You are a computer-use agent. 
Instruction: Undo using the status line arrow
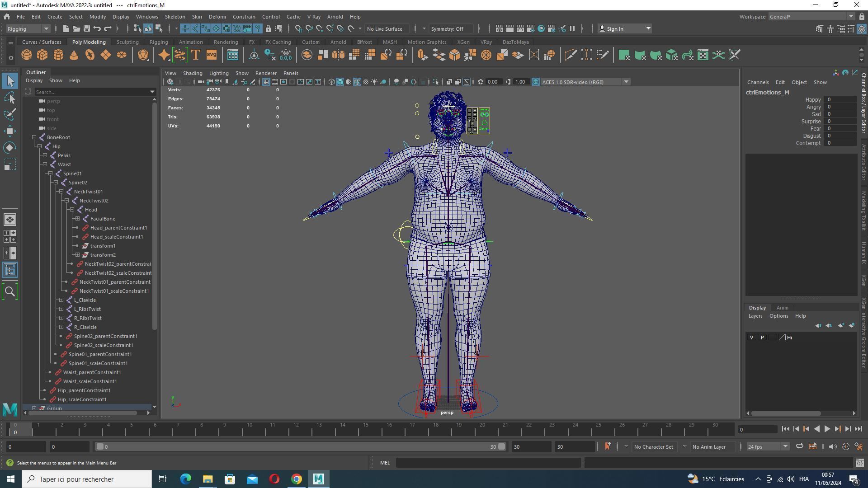pos(97,28)
